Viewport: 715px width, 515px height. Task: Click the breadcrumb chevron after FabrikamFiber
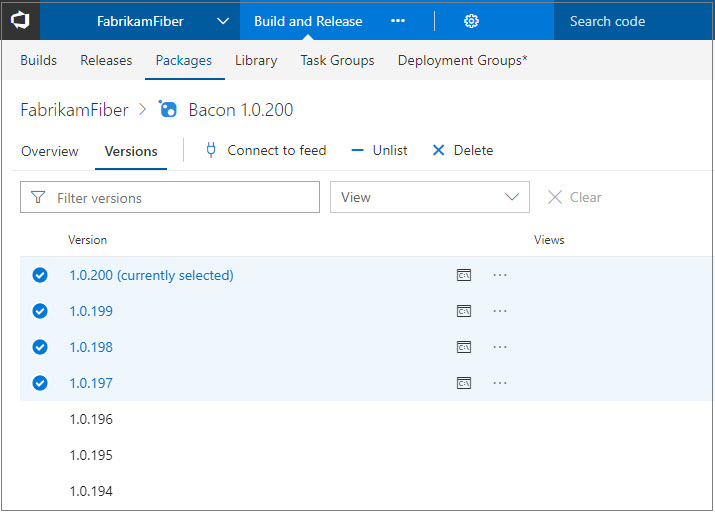point(143,109)
